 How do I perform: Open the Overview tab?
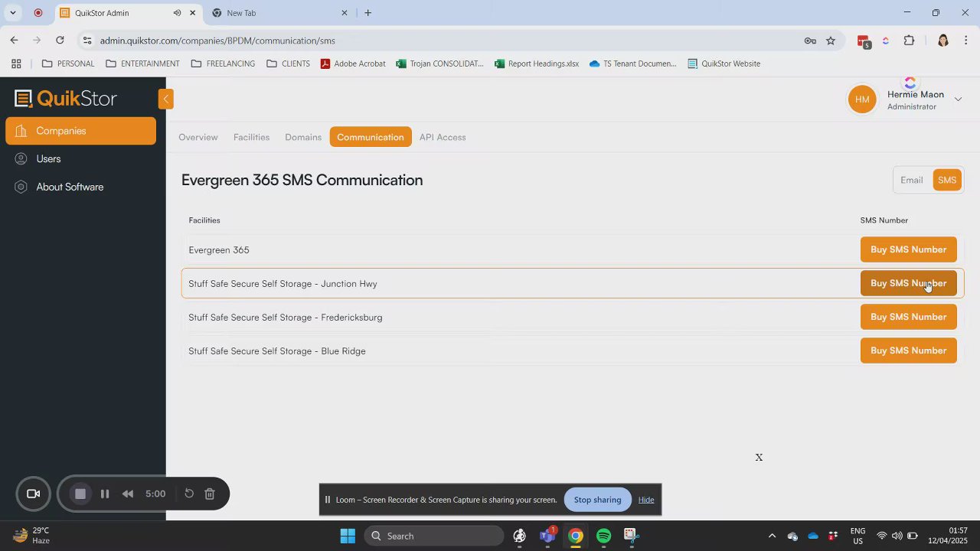198,137
